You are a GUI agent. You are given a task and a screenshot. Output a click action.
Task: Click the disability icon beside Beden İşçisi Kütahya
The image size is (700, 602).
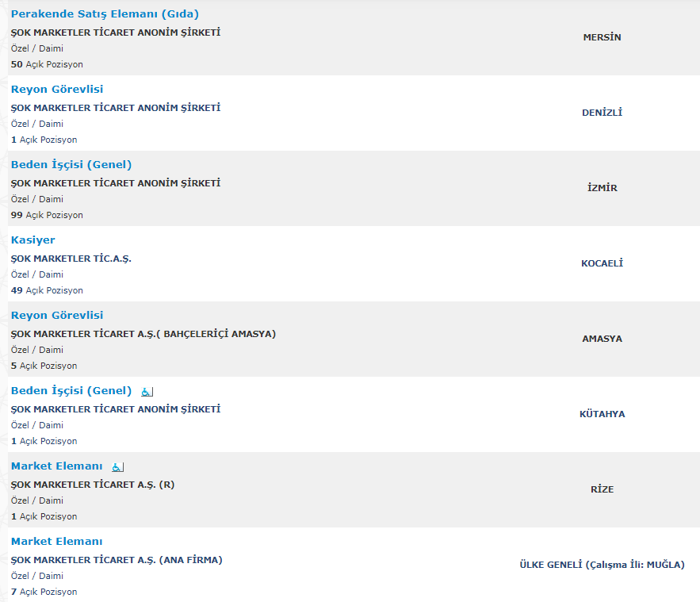(x=147, y=392)
